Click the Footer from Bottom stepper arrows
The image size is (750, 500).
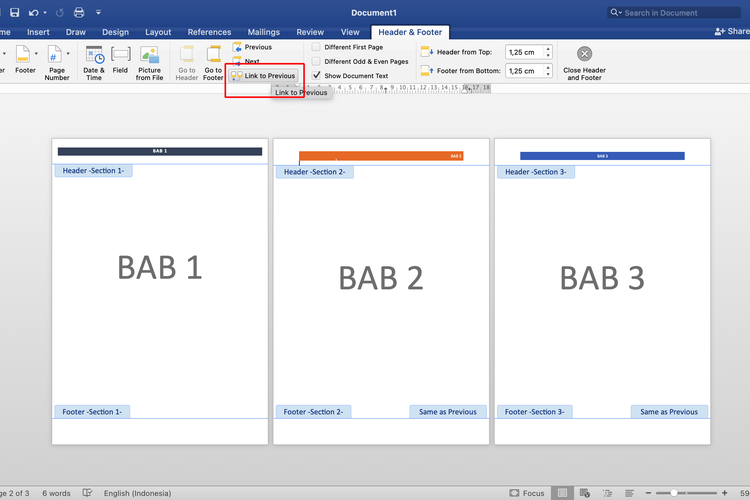click(x=548, y=71)
